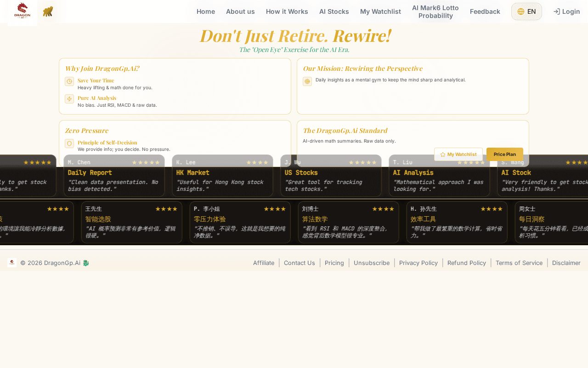
Task: Open the Terms of Service link
Action: (x=519, y=263)
